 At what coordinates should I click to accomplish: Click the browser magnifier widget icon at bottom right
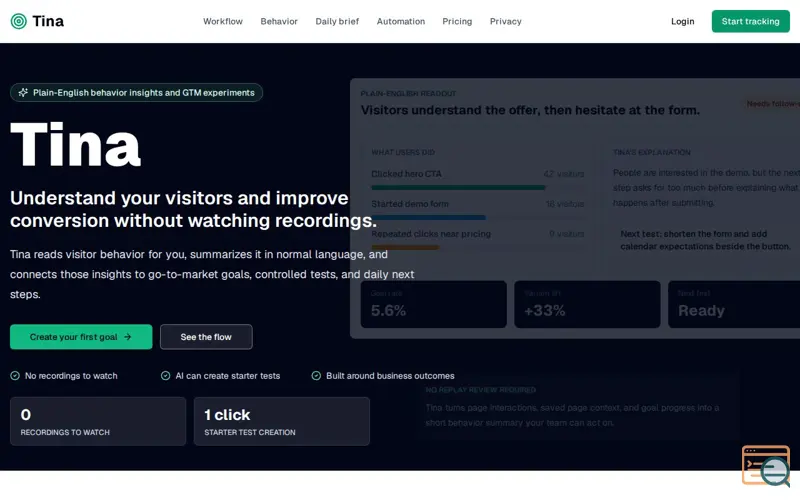(766, 465)
